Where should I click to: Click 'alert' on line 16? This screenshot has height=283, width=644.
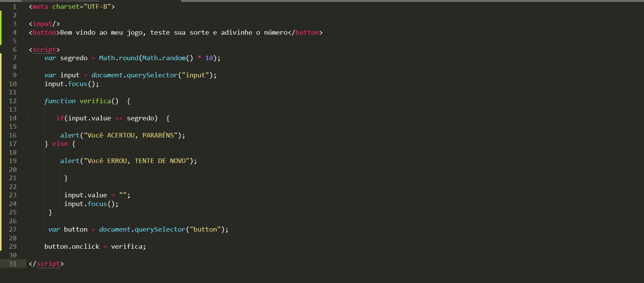tap(70, 135)
